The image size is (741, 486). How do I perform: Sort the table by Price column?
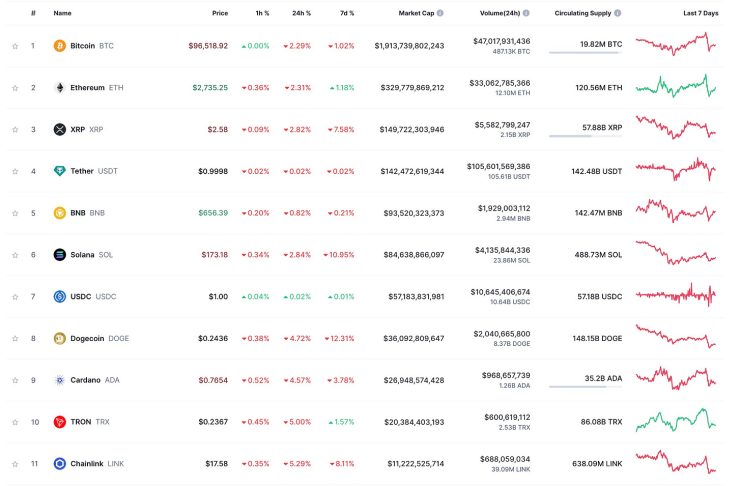pos(219,14)
